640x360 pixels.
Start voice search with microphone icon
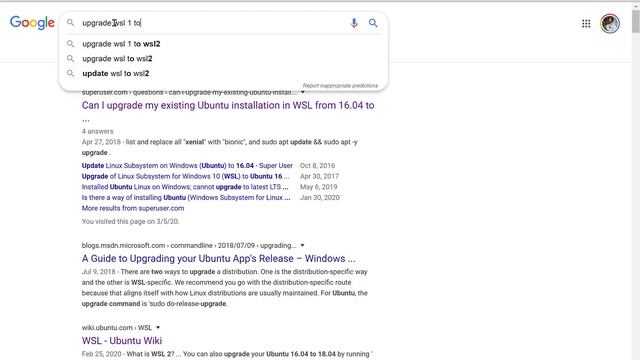[354, 23]
